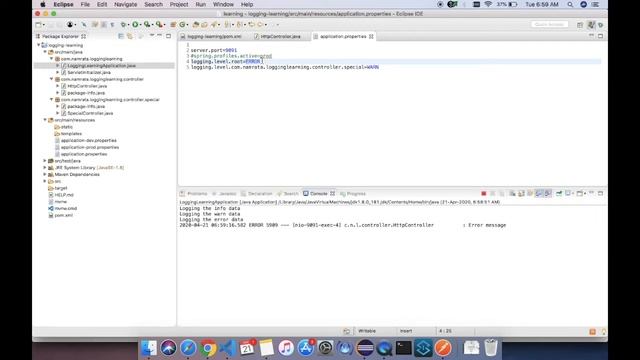Viewport: 640px width, 360px height.
Task: Click the Debug bug icon in toolbar
Action: (123, 25)
